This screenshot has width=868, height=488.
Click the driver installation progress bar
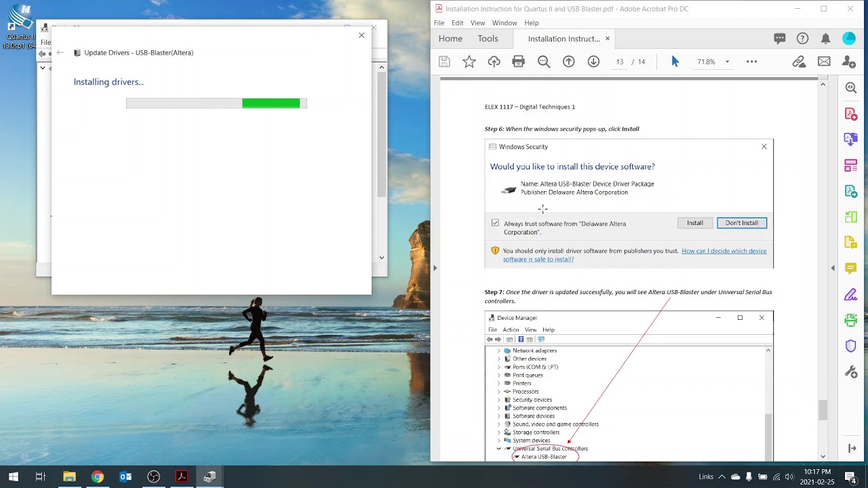[216, 103]
